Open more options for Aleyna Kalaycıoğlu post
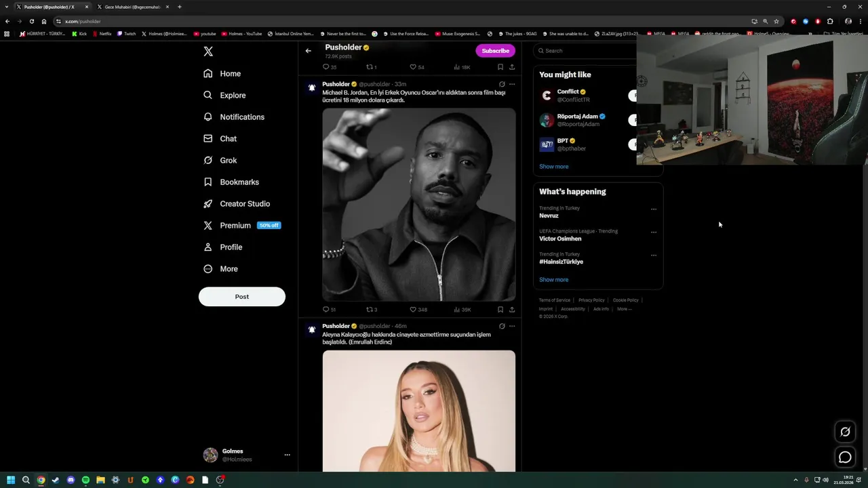Image resolution: width=868 pixels, height=488 pixels. 512,326
